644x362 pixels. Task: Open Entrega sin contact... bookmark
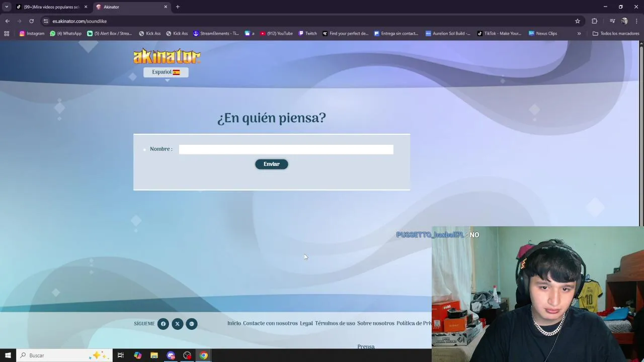point(396,34)
